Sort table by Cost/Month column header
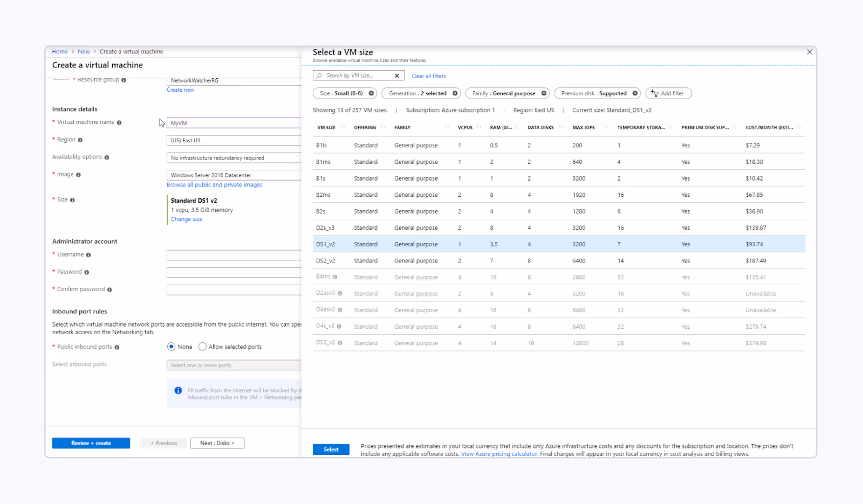This screenshot has width=863, height=504. 769,128
